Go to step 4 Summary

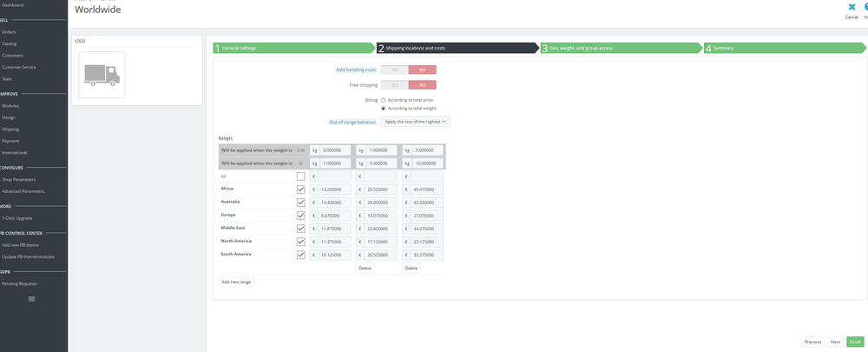tap(786, 48)
